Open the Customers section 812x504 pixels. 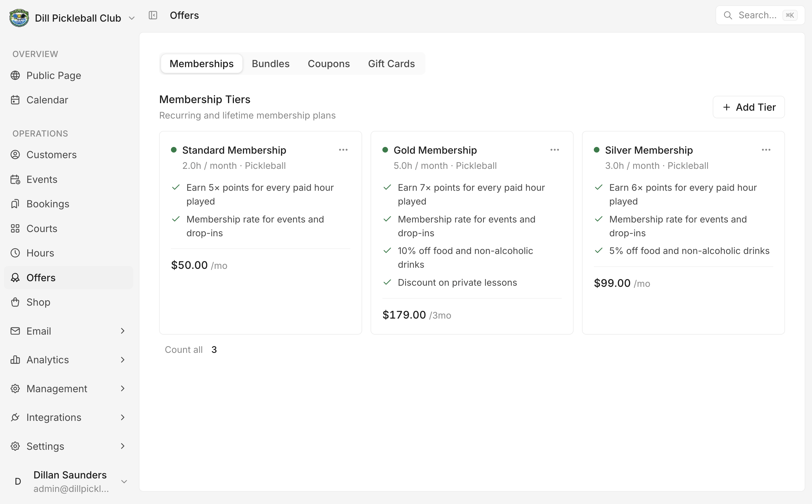tap(68, 155)
